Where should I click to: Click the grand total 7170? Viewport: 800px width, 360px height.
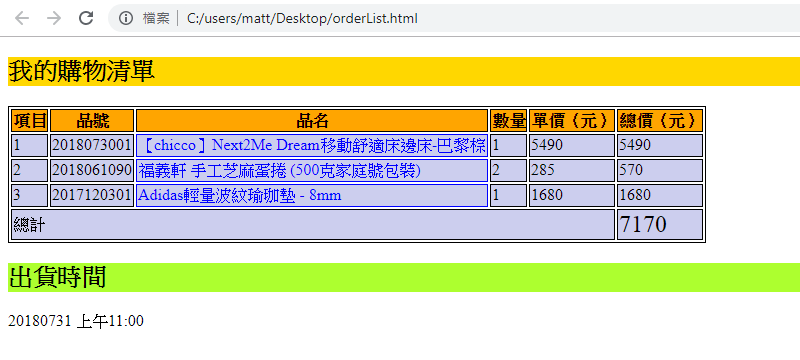[x=660, y=224]
